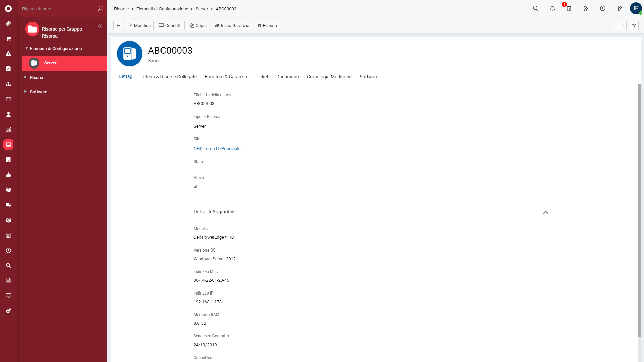This screenshot has width=644, height=362.
Task: Open the growth chart icon in sidebar
Action: pos(8,130)
